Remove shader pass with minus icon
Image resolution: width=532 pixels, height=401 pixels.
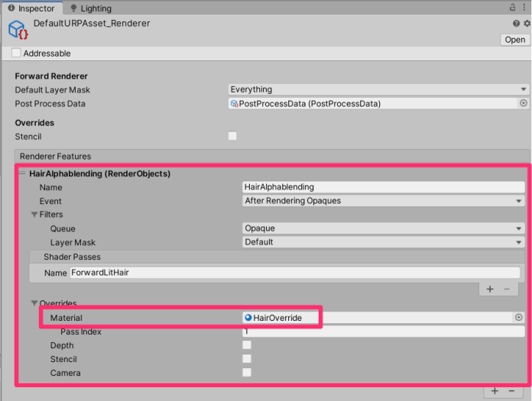506,289
